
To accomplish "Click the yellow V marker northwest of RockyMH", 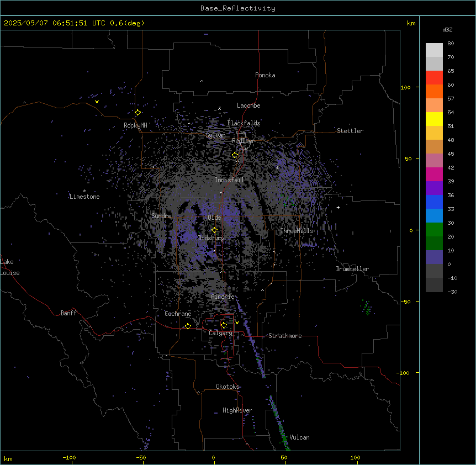I will tap(97, 102).
